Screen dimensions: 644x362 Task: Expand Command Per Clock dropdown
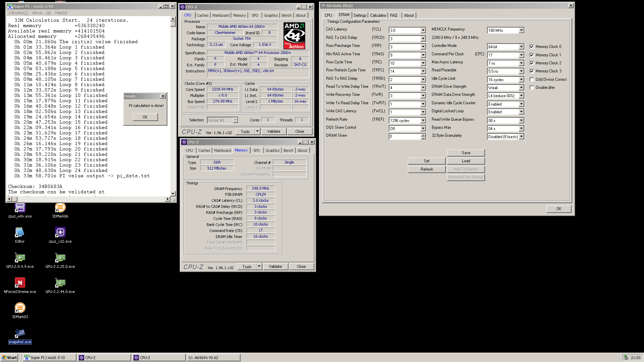(521, 55)
